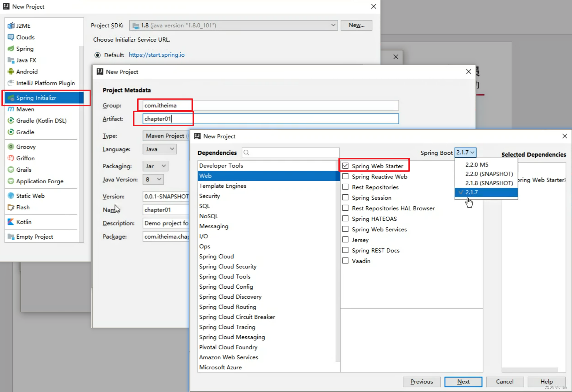Expand the Language dropdown
Viewport: 572px width, 392px height.
coord(160,149)
